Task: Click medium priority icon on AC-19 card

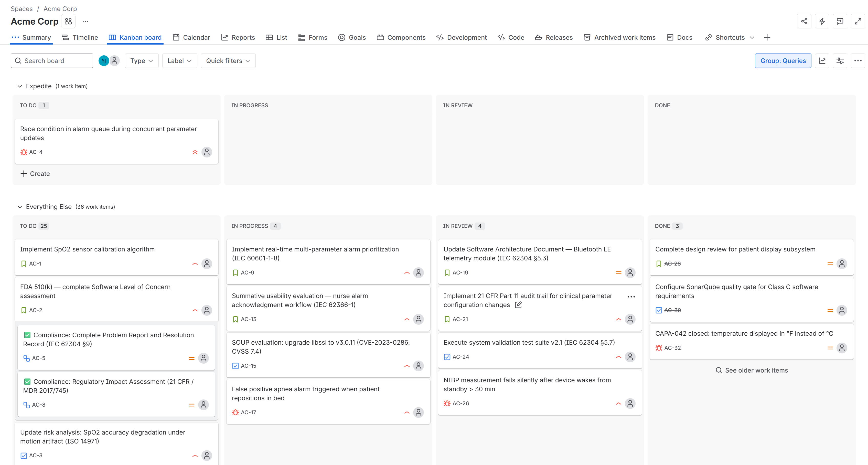Action: click(618, 273)
